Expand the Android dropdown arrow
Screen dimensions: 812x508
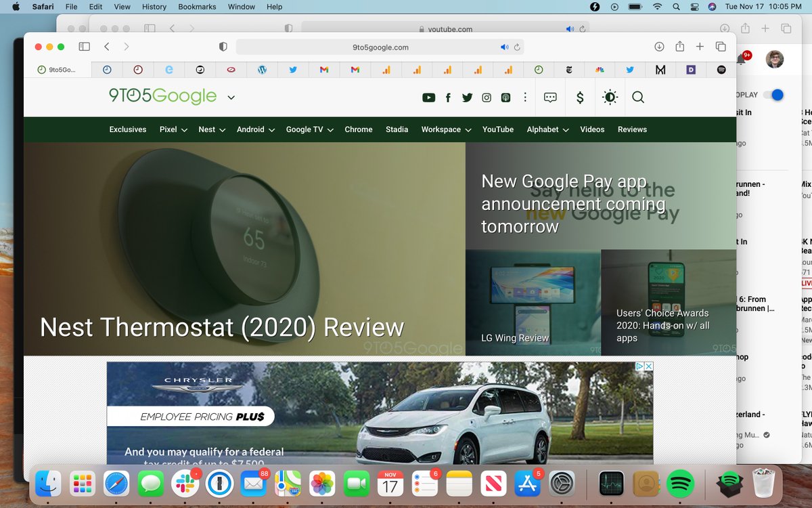pos(271,130)
